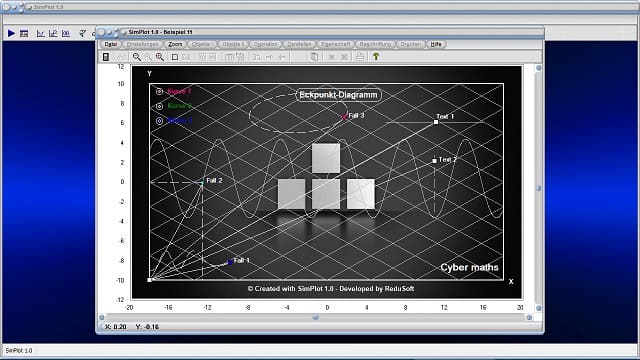Open the Objekte I menu
The height and width of the screenshot is (360, 640).
(x=201, y=44)
